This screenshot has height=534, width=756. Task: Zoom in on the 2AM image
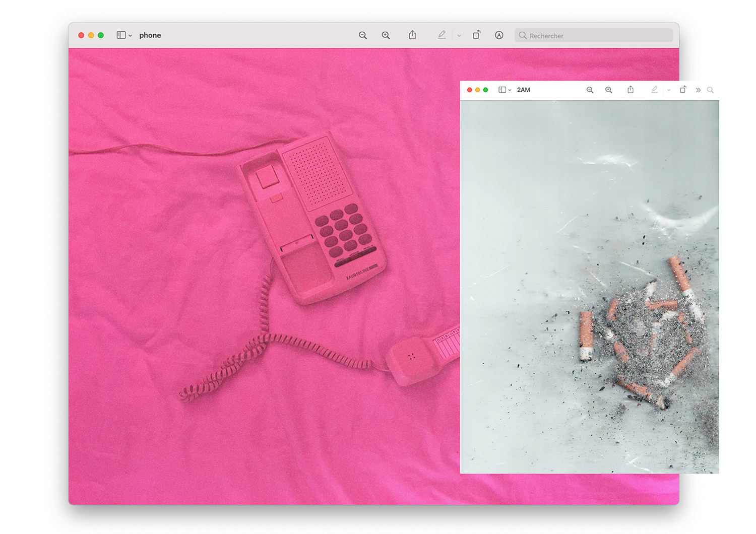click(x=609, y=90)
